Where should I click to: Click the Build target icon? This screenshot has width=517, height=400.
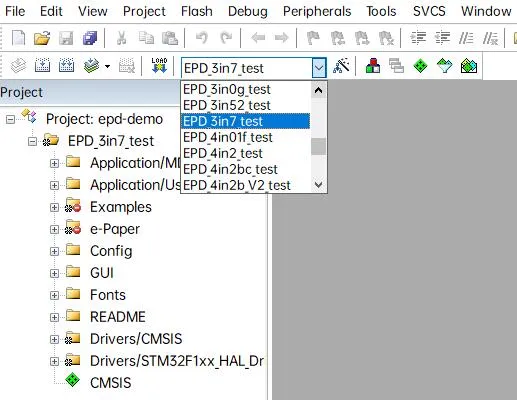click(42, 65)
